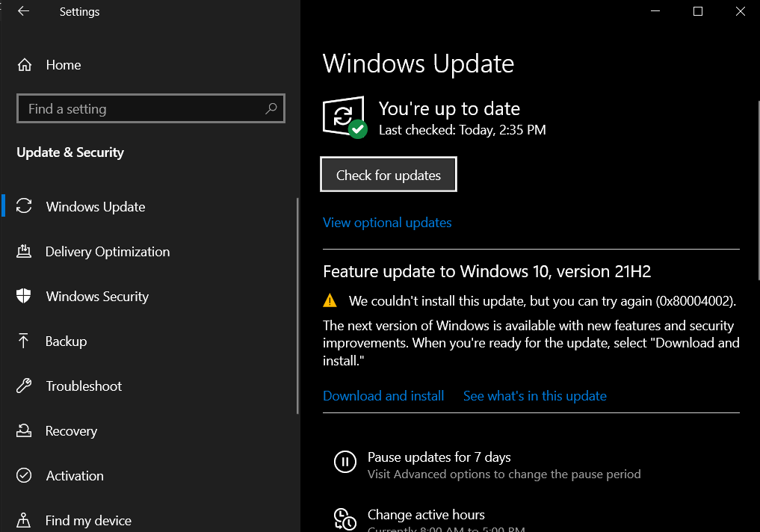This screenshot has width=760, height=532.
Task: Click the Settings window title text
Action: pos(79,12)
